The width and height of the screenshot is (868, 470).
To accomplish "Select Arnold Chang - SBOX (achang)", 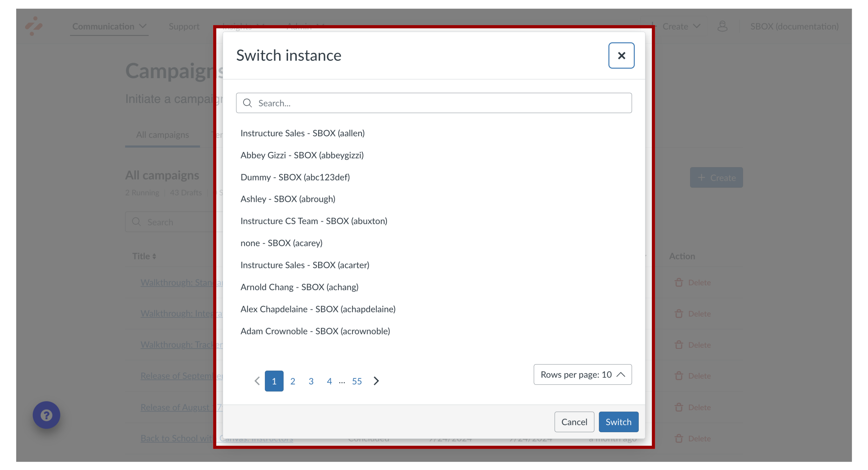I will point(299,287).
